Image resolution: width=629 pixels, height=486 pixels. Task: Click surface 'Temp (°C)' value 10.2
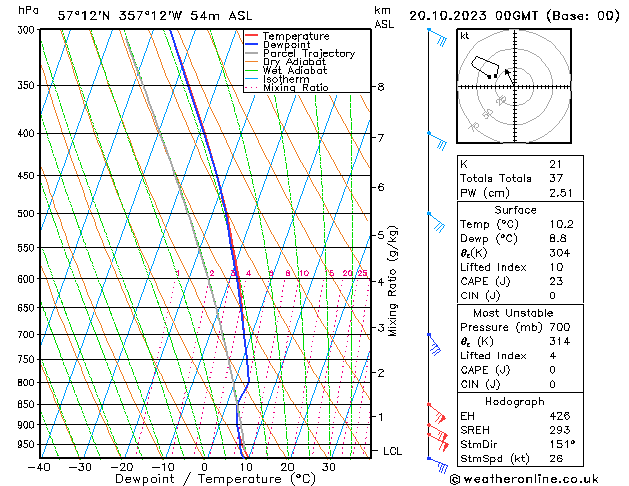pyautogui.click(x=561, y=224)
